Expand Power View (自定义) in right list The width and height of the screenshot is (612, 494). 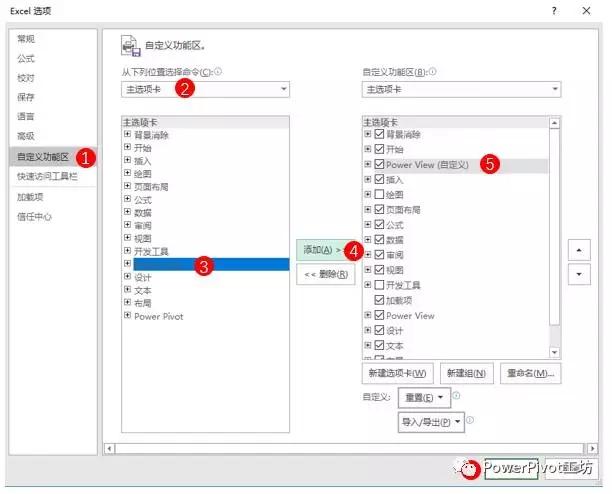coord(368,164)
